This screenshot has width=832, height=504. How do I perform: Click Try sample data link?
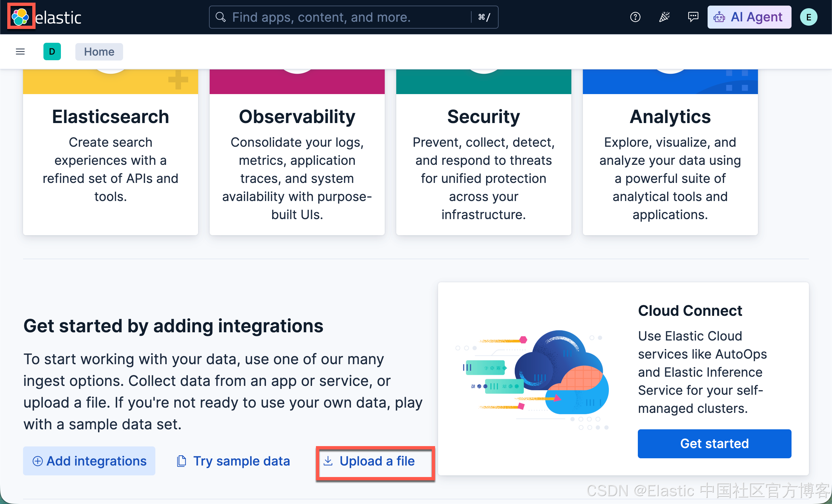point(233,461)
